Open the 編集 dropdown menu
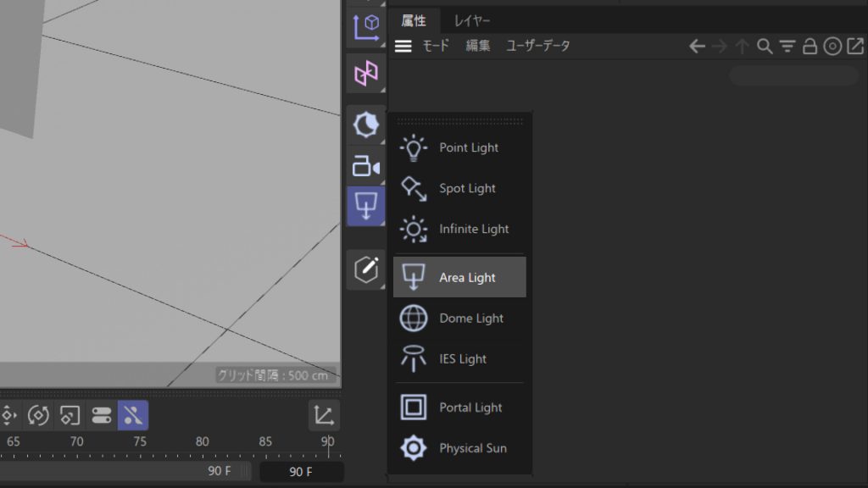This screenshot has width=868, height=488. click(x=477, y=46)
